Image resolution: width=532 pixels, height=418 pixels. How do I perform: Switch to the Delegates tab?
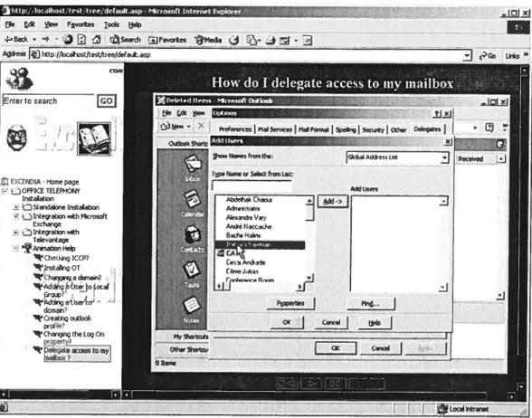tap(427, 128)
